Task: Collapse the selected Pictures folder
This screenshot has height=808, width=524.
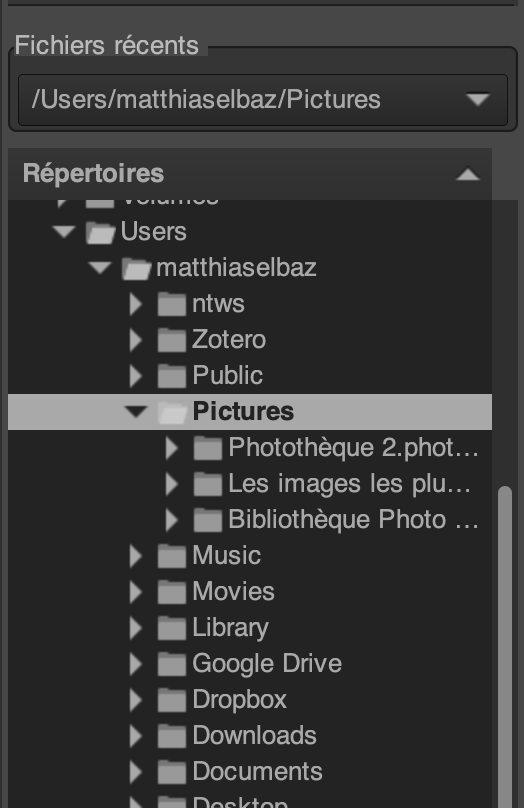Action: point(136,411)
